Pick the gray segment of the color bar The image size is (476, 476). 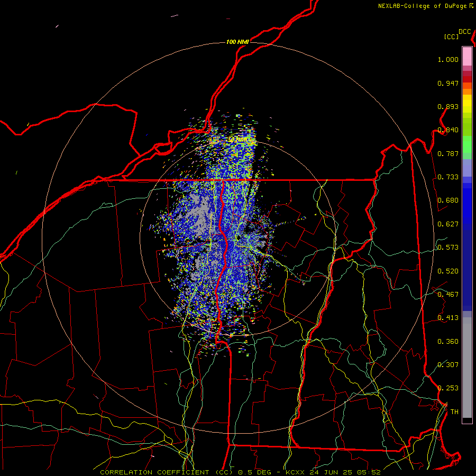point(467,368)
